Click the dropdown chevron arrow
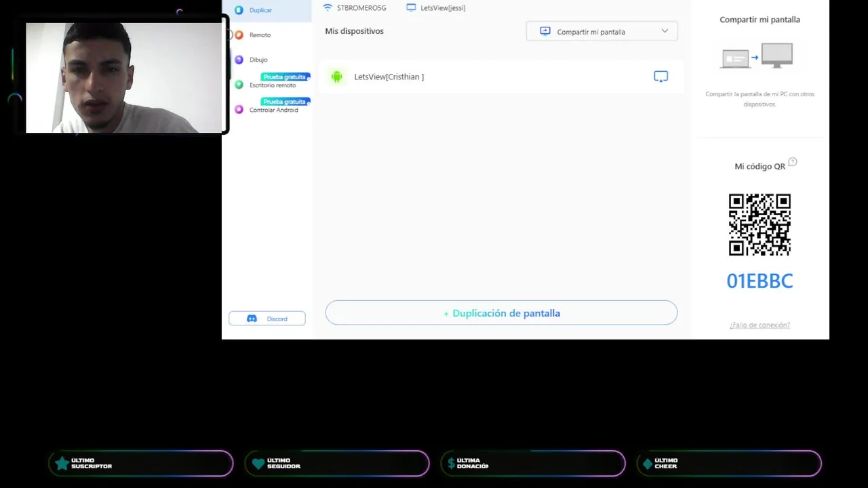 pyautogui.click(x=665, y=31)
